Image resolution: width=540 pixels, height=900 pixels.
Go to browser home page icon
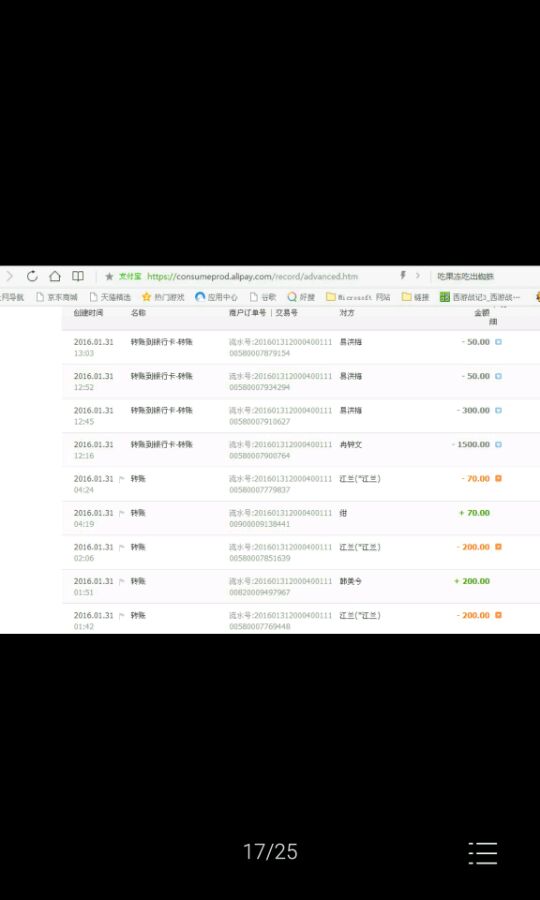click(x=55, y=276)
